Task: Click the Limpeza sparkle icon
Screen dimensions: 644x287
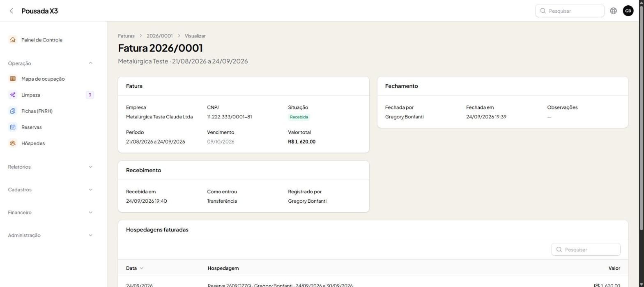Action: [13, 95]
